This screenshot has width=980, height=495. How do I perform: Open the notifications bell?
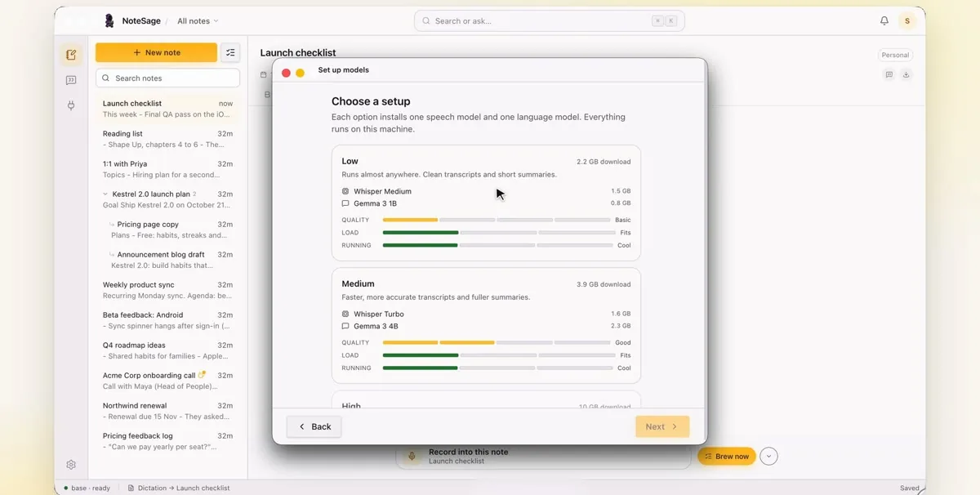(884, 21)
